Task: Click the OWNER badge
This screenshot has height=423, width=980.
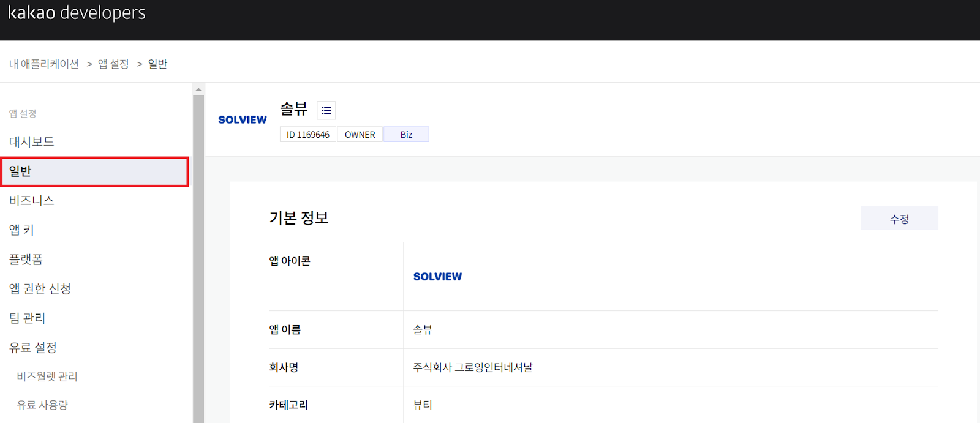Action: pyautogui.click(x=360, y=135)
